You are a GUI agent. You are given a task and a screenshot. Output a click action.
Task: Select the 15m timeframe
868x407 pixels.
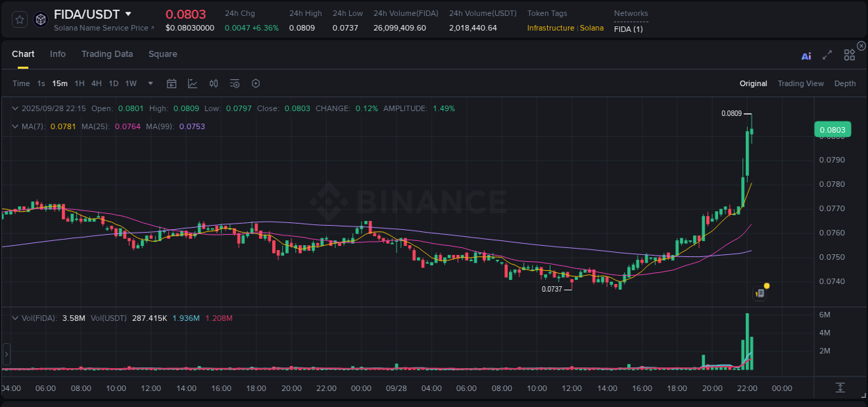pos(60,83)
